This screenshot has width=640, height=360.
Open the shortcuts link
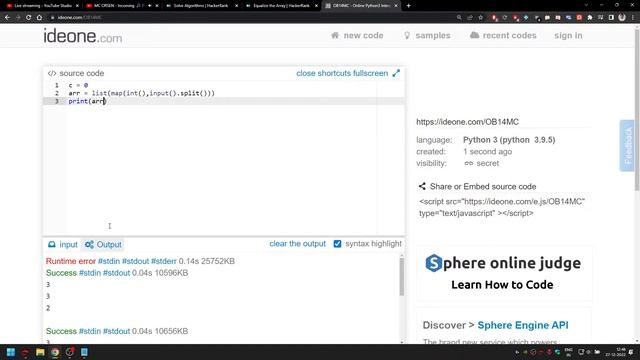334,73
